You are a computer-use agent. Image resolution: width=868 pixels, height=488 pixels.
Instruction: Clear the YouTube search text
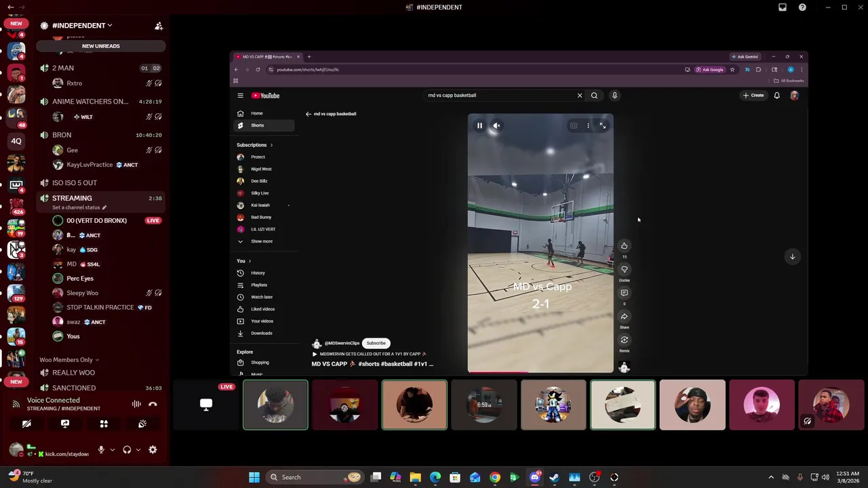[x=580, y=96]
